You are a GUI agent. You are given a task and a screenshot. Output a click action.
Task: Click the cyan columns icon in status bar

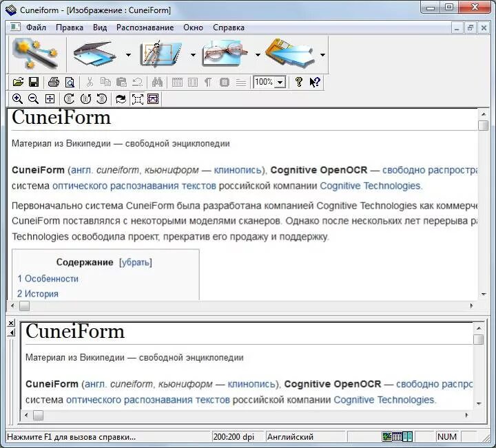click(x=407, y=436)
